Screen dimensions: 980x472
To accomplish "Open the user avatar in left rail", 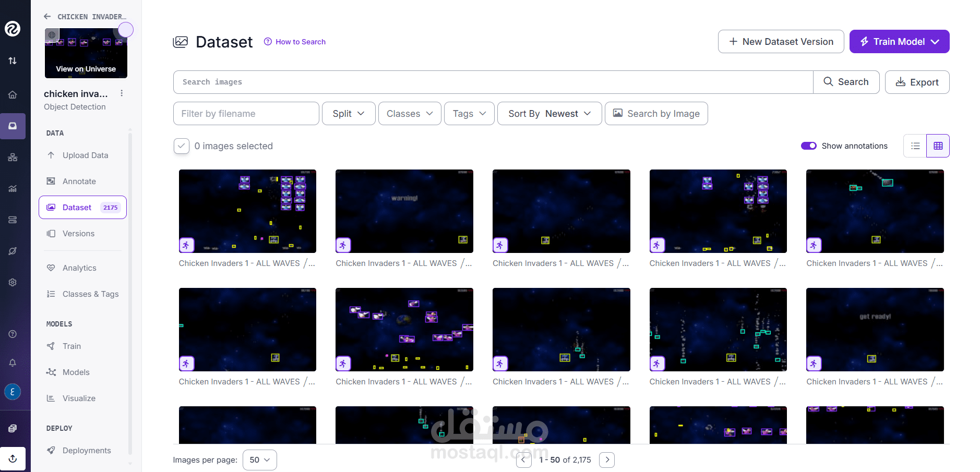I will click(x=13, y=392).
